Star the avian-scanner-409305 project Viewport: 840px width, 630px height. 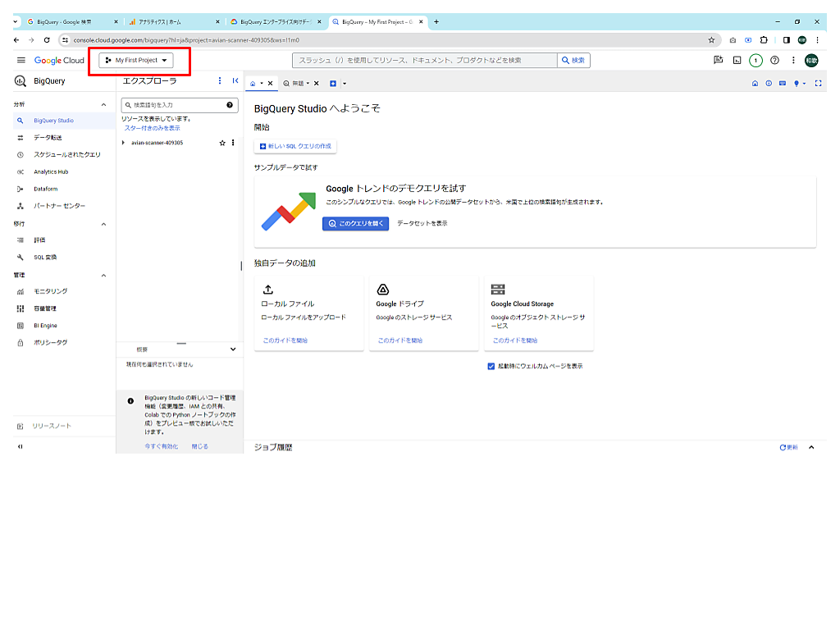click(x=222, y=143)
